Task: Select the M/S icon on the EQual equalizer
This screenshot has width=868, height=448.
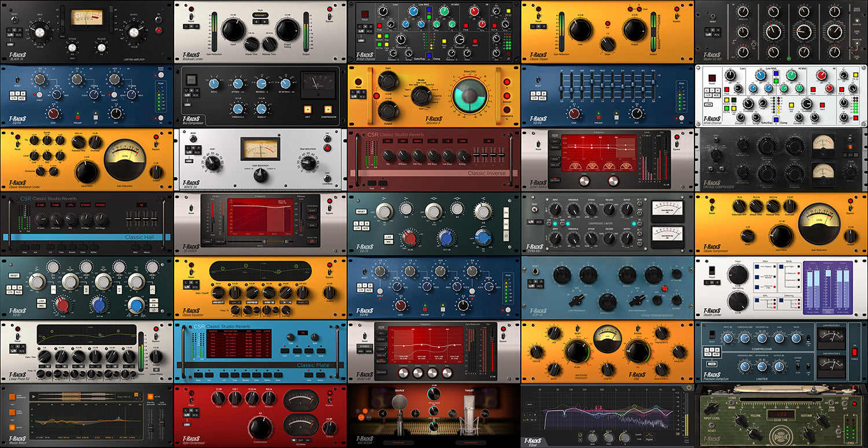Action: click(534, 420)
